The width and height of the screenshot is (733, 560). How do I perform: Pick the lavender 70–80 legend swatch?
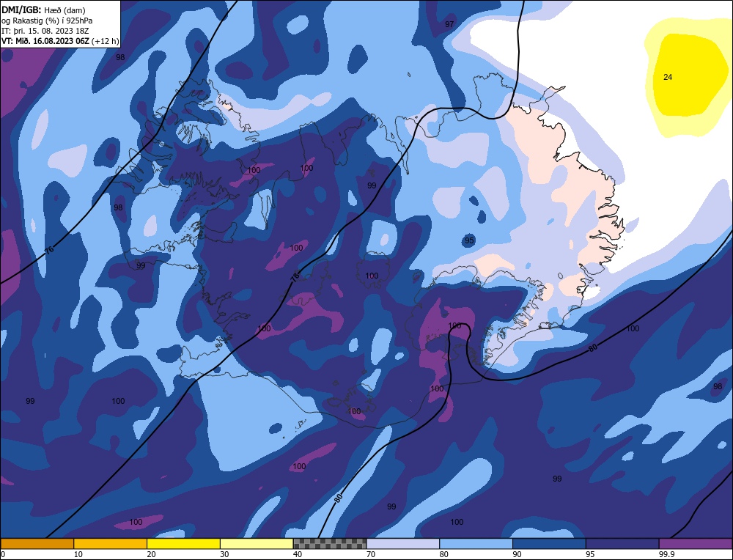click(x=403, y=543)
